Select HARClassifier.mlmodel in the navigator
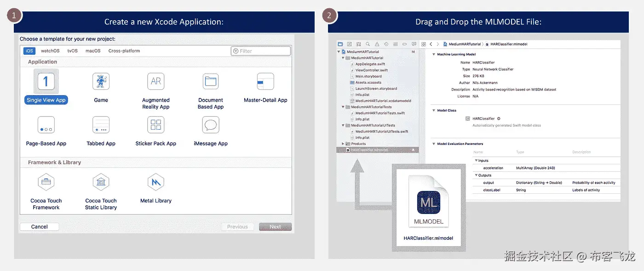 pyautogui.click(x=377, y=150)
